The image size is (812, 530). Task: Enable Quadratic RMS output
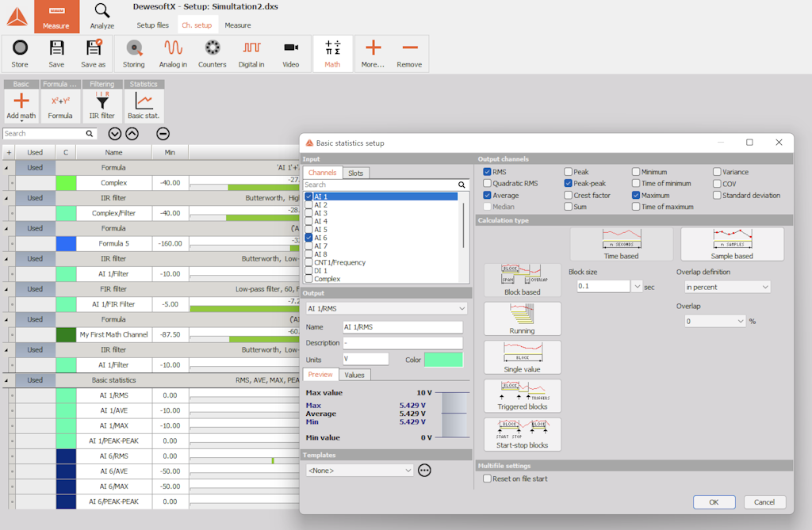(x=487, y=183)
